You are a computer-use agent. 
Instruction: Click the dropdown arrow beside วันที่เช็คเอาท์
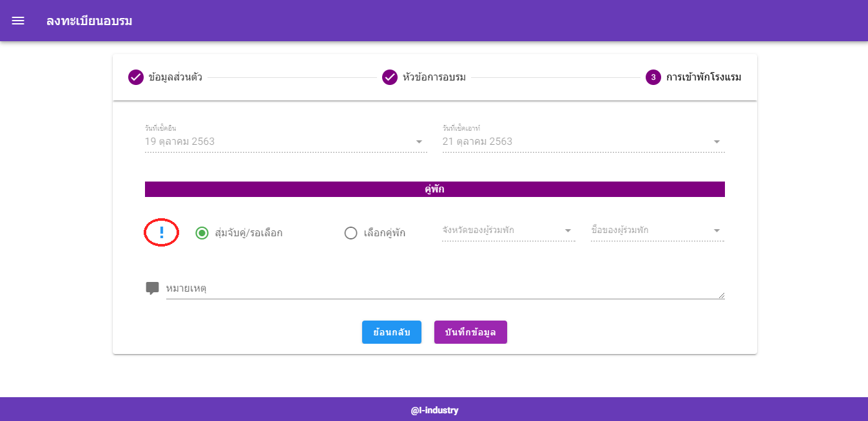pyautogui.click(x=716, y=141)
